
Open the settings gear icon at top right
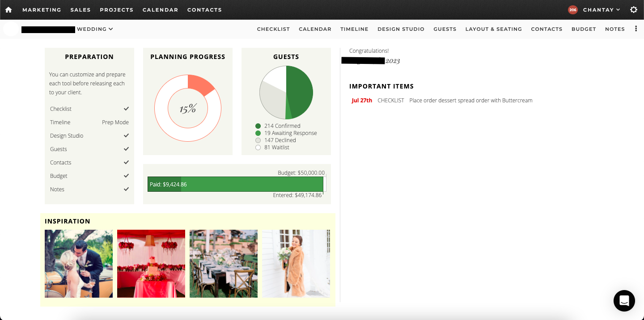(634, 9)
